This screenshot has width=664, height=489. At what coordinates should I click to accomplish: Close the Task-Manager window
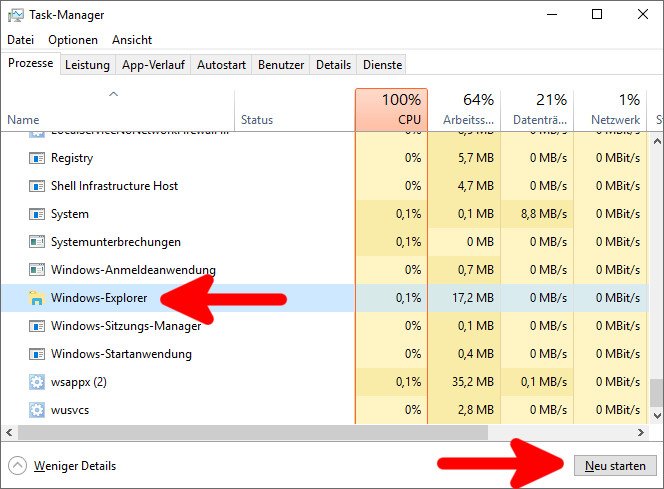642,14
